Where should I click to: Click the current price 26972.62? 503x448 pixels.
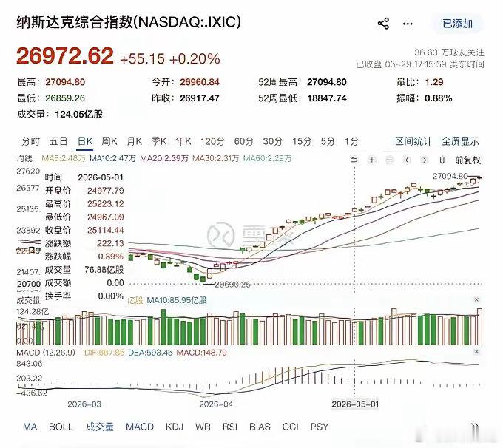[65, 56]
